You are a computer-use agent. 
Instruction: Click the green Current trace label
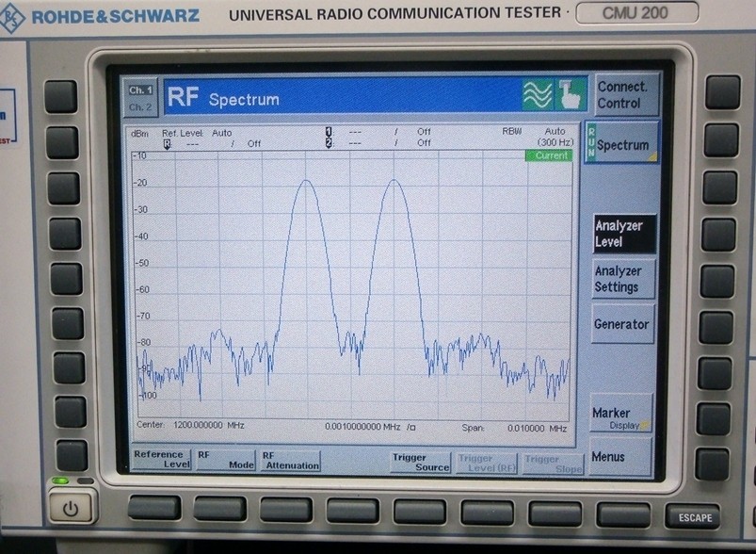549,155
